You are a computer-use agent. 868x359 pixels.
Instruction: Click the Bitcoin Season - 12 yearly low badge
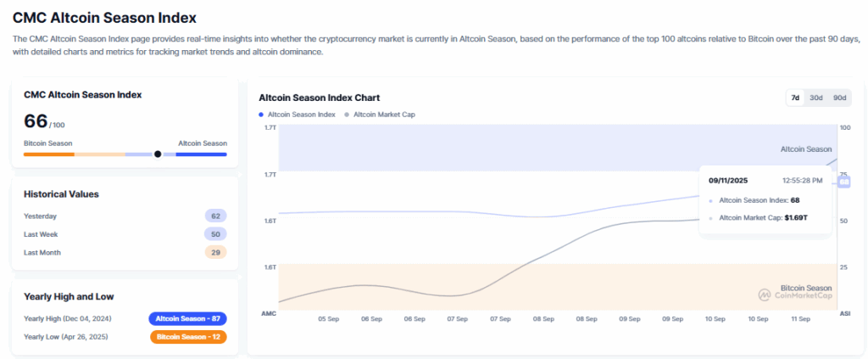click(187, 337)
